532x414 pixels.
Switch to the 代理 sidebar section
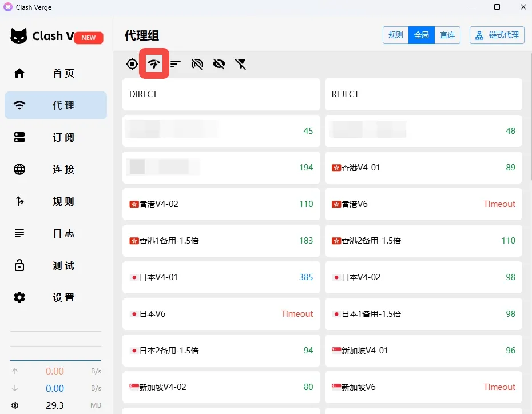55,105
